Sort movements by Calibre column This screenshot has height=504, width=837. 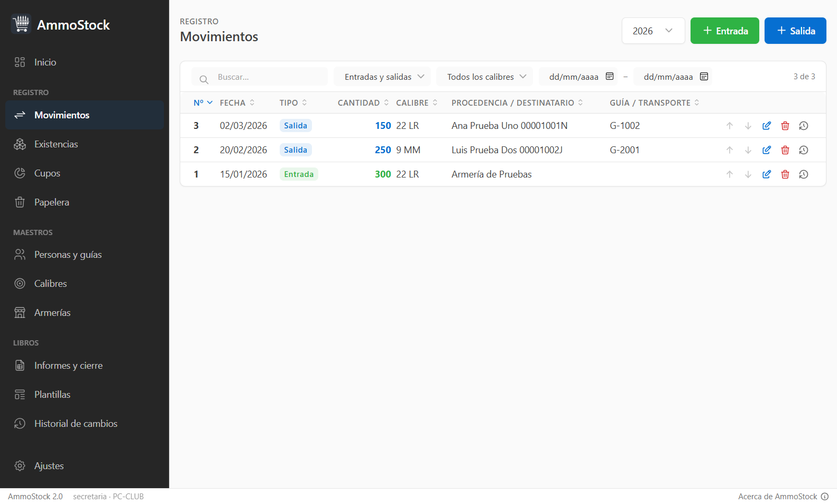417,102
